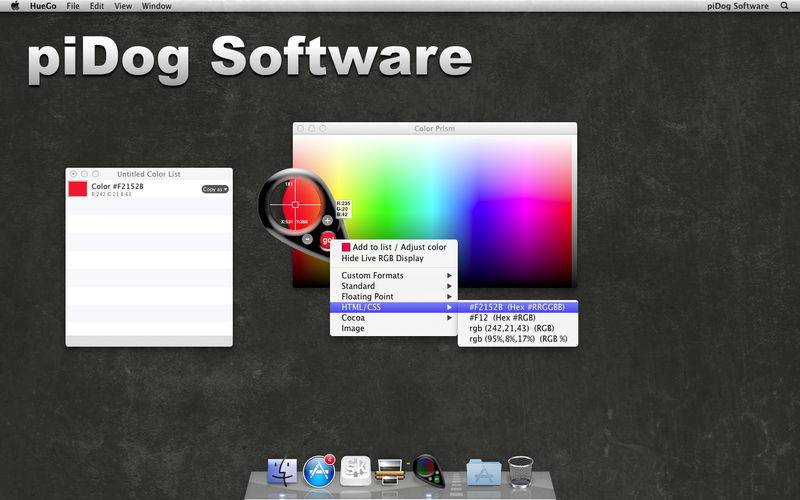The width and height of the screenshot is (800, 500).
Task: Open the HueGo application menu
Action: [43, 6]
